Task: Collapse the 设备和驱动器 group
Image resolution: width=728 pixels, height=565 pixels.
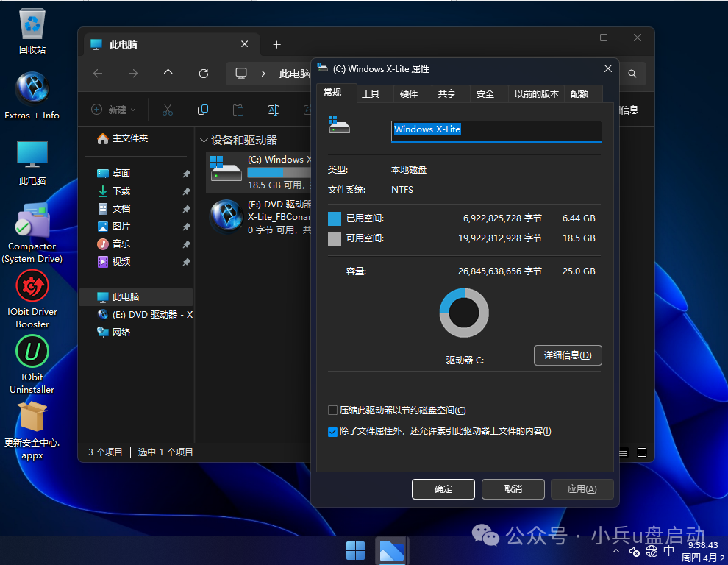Action: click(204, 140)
